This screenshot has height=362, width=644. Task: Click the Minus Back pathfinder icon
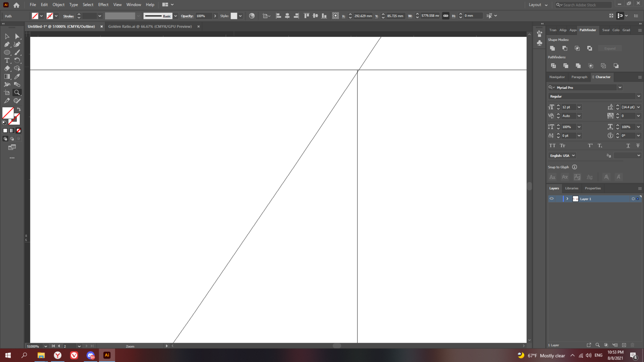coord(616,66)
